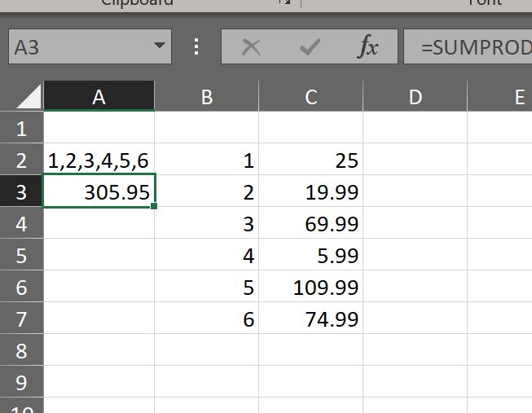The image size is (532, 413).
Task: Click the fill handle of cell A3
Action: (154, 206)
